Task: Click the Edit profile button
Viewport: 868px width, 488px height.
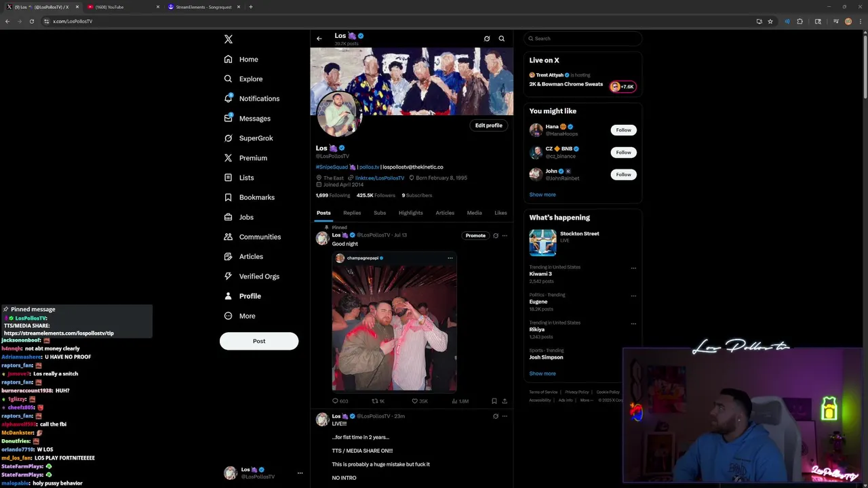Action: click(488, 125)
